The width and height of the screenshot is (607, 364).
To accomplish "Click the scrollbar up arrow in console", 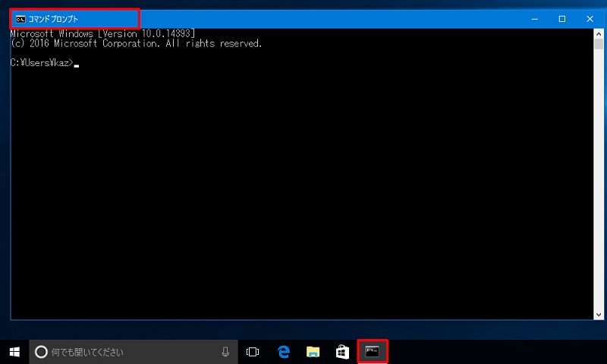I will [599, 33].
